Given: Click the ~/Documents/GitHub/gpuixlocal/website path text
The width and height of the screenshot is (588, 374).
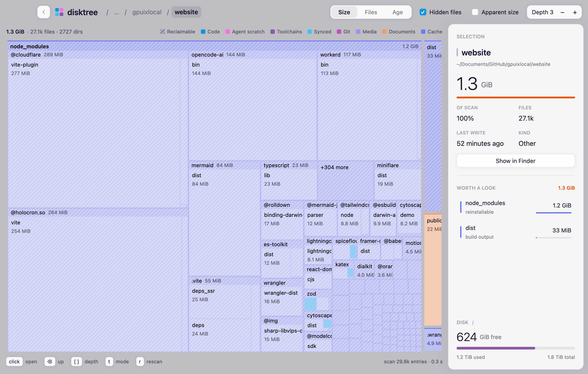Looking at the screenshot, I should pyautogui.click(x=503, y=64).
